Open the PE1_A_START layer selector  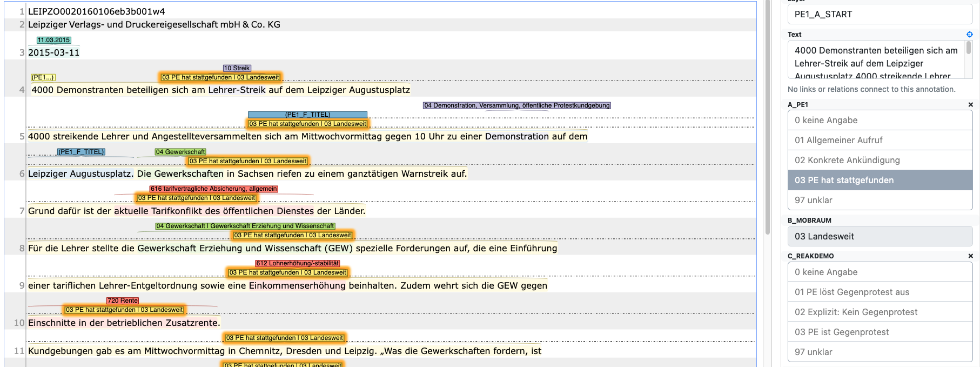880,15
